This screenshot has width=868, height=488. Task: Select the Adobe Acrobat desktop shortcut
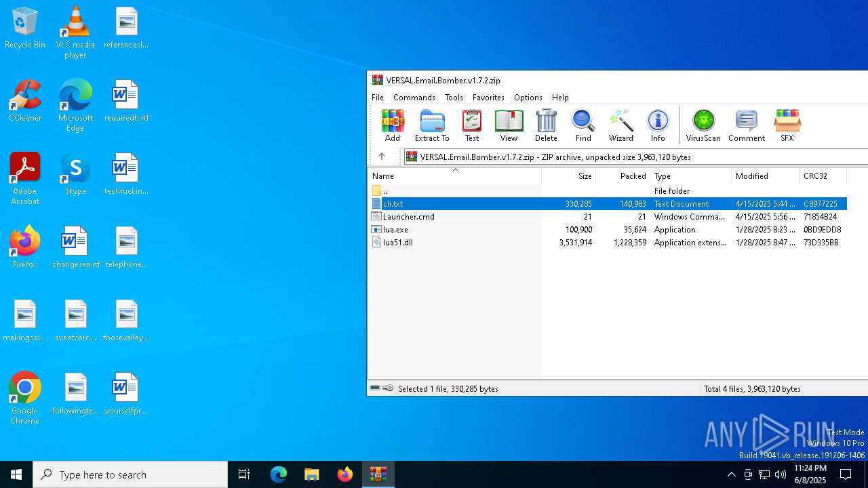pos(25,179)
